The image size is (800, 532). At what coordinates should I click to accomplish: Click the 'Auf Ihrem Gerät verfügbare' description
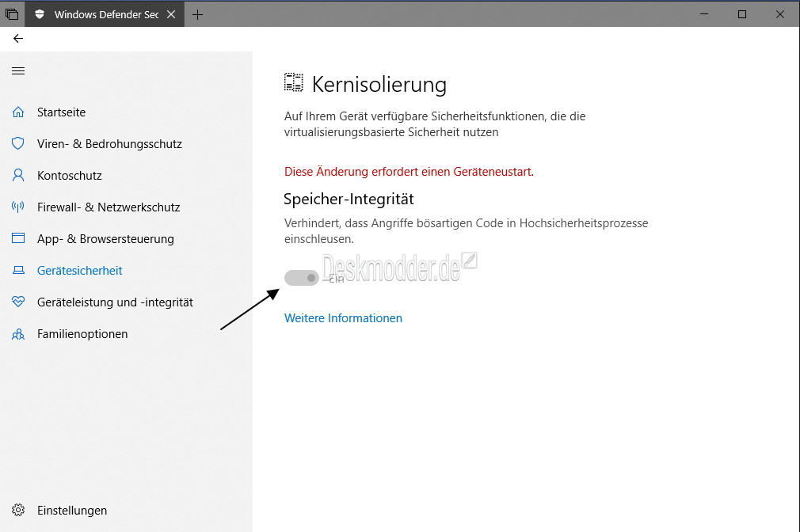(x=435, y=124)
